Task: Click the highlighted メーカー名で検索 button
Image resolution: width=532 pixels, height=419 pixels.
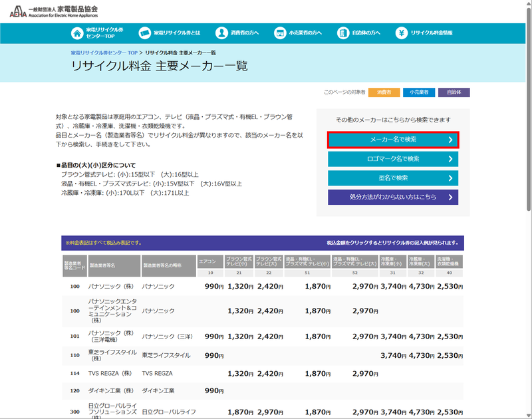Action: (x=392, y=140)
